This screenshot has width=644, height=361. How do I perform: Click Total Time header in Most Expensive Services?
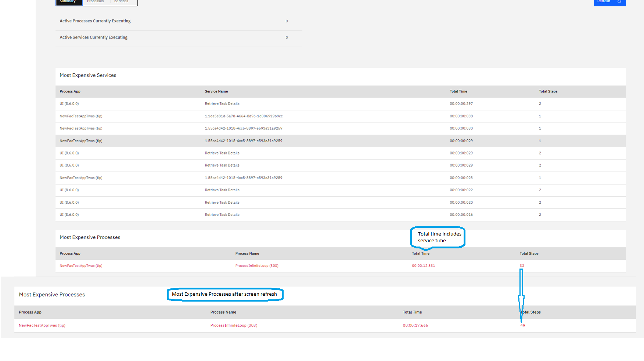tap(458, 92)
